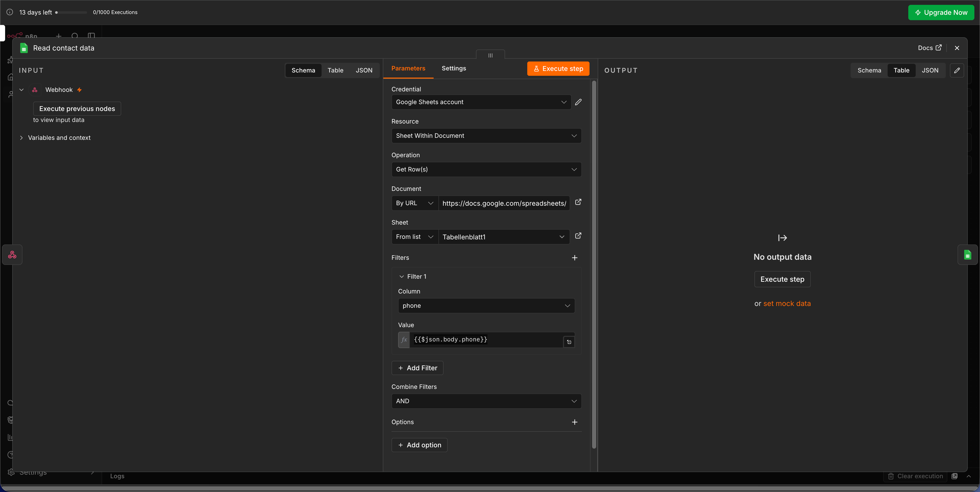
Task: Click the 0/1000 Executions text
Action: click(115, 12)
